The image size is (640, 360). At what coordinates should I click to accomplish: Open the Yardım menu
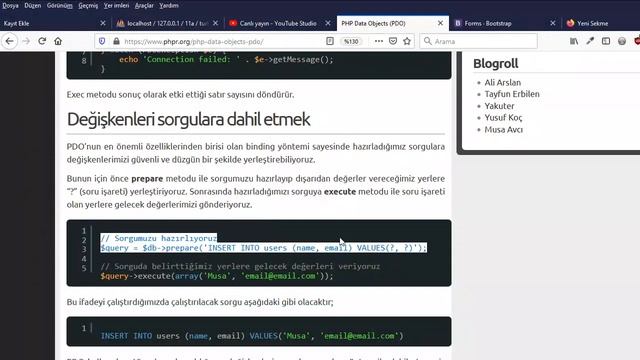169,6
